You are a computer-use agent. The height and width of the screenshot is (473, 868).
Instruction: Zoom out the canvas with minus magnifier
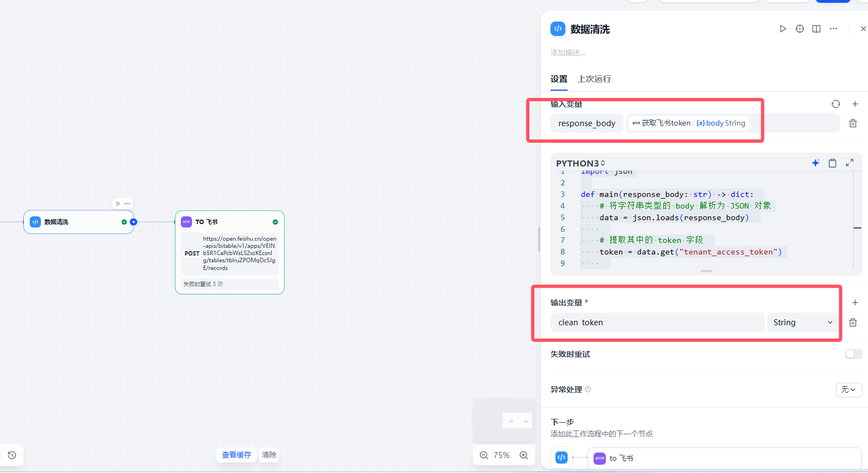(x=484, y=455)
